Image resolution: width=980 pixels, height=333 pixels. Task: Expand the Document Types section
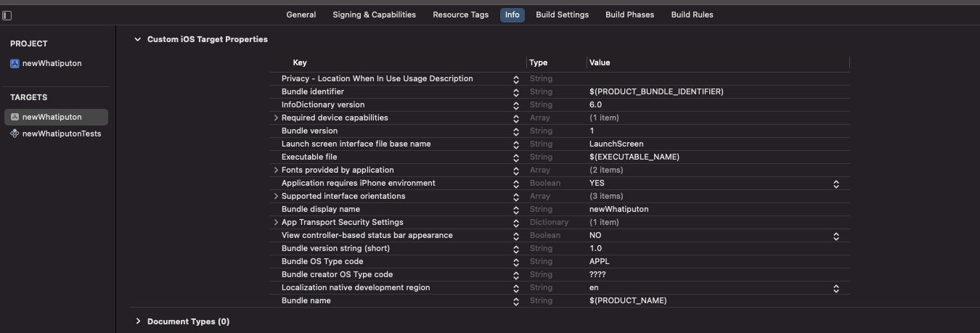click(137, 321)
